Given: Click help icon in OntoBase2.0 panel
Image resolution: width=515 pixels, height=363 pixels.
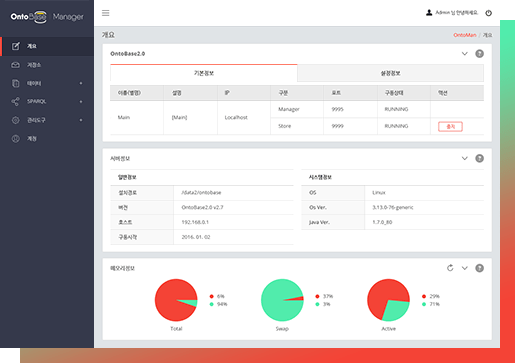Looking at the screenshot, I should coord(479,54).
